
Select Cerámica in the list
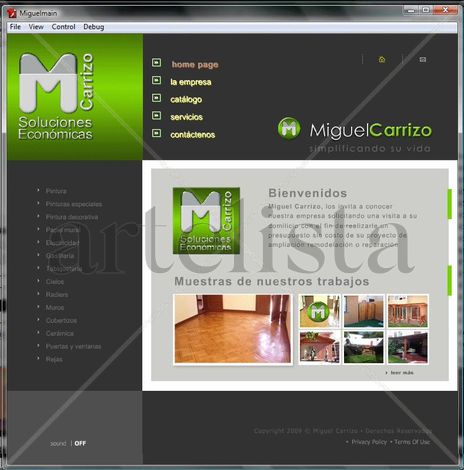click(x=59, y=333)
